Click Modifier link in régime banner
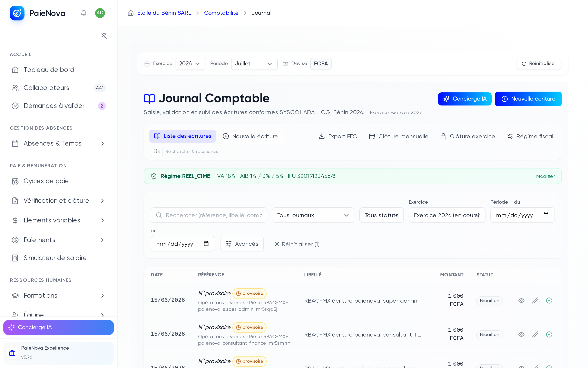Screen dimensions: 588x368 tap(545, 176)
